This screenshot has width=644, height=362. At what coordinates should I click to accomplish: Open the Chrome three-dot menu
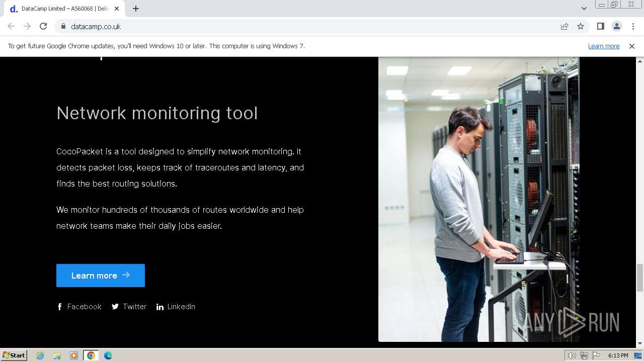pos(633,26)
